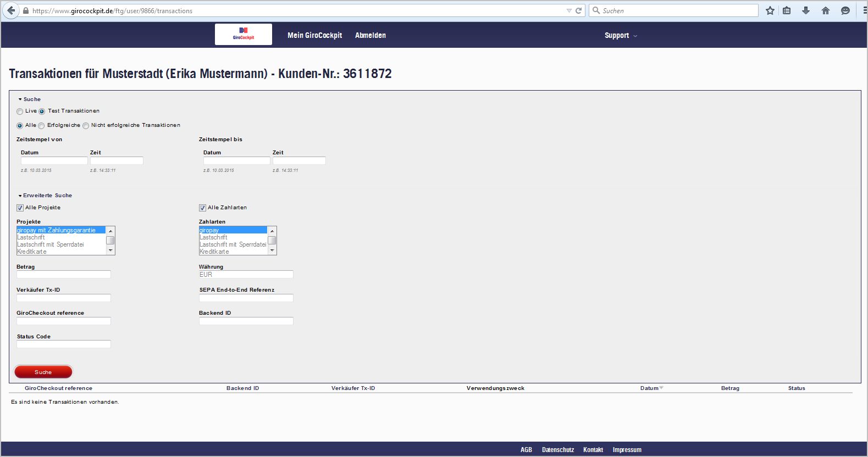This screenshot has height=457, width=868.
Task: Click the reload page icon
Action: [x=579, y=10]
